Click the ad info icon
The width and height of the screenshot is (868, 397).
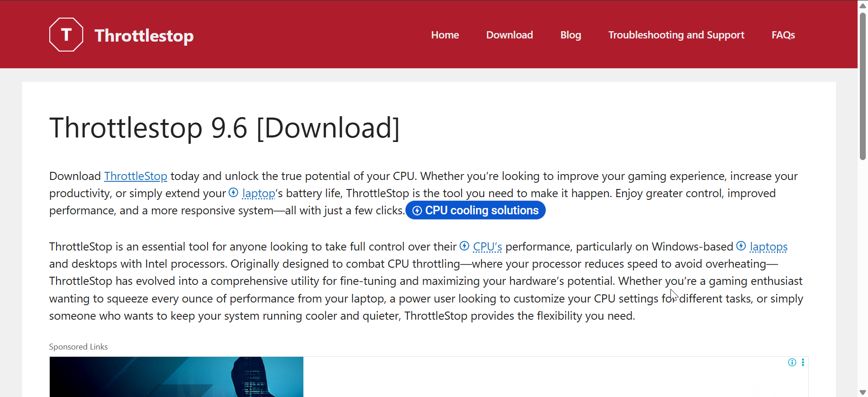tap(792, 362)
